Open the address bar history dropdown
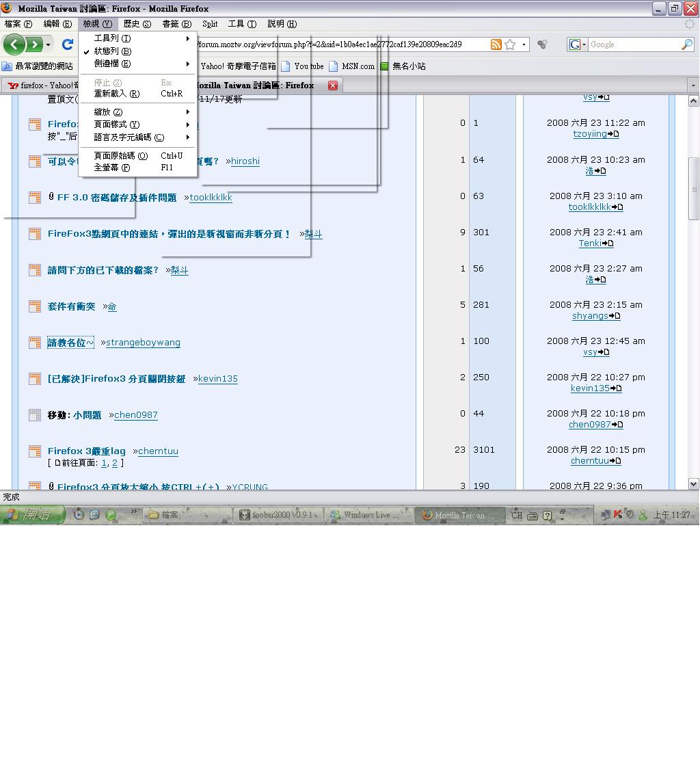Viewport: 700px width, 768px height. point(524,44)
